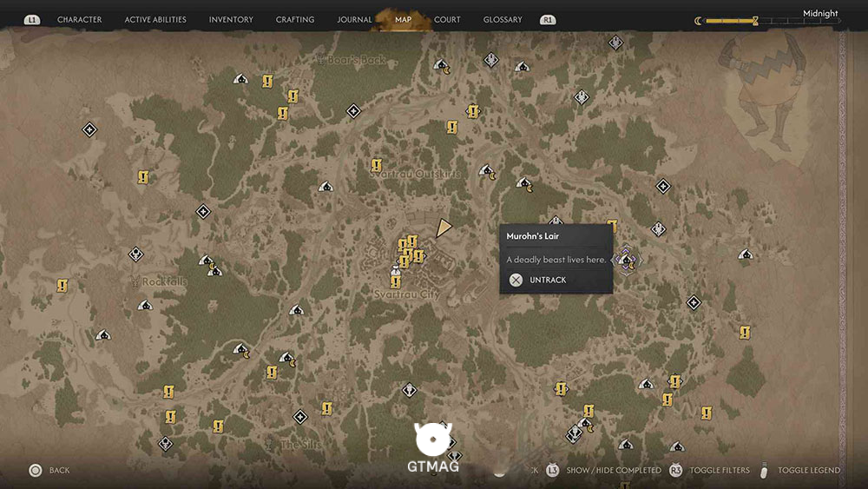Switch to the Glossary tab
The height and width of the screenshot is (489, 868).
[x=502, y=19]
